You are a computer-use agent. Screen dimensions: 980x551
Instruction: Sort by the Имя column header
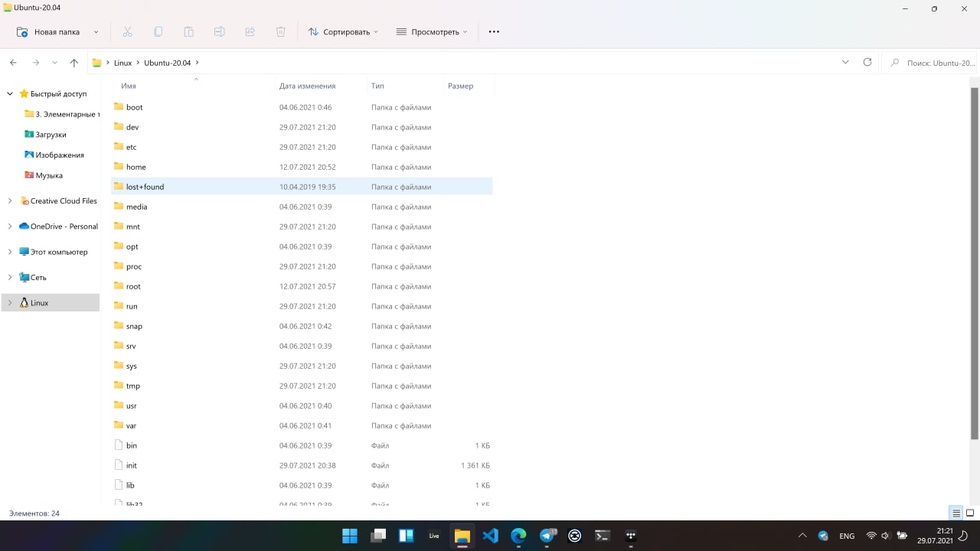click(129, 86)
